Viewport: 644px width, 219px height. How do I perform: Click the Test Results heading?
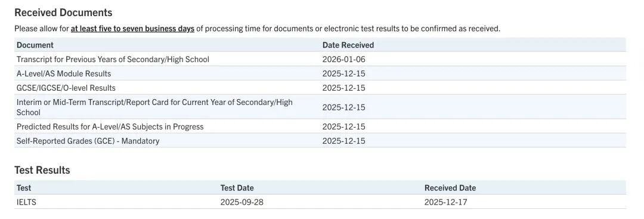click(42, 170)
